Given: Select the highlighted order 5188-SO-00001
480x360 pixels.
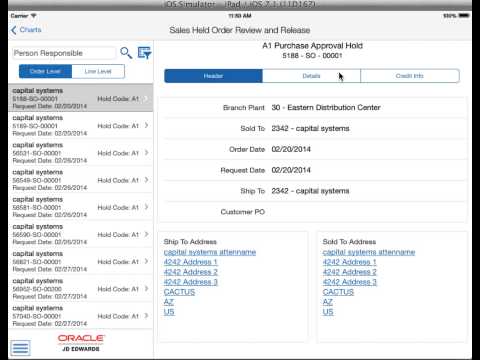Looking at the screenshot, I should coord(81,98).
